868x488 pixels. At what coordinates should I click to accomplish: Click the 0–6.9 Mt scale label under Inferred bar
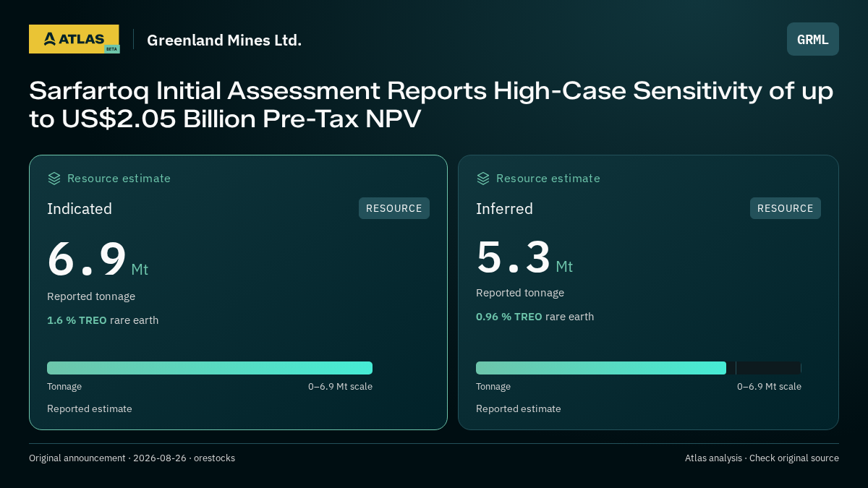[x=769, y=387]
